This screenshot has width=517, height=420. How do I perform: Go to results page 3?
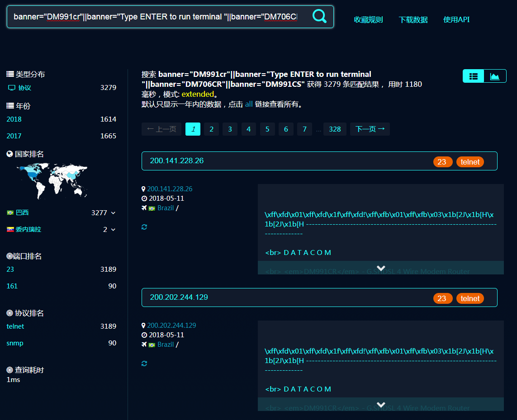point(230,129)
